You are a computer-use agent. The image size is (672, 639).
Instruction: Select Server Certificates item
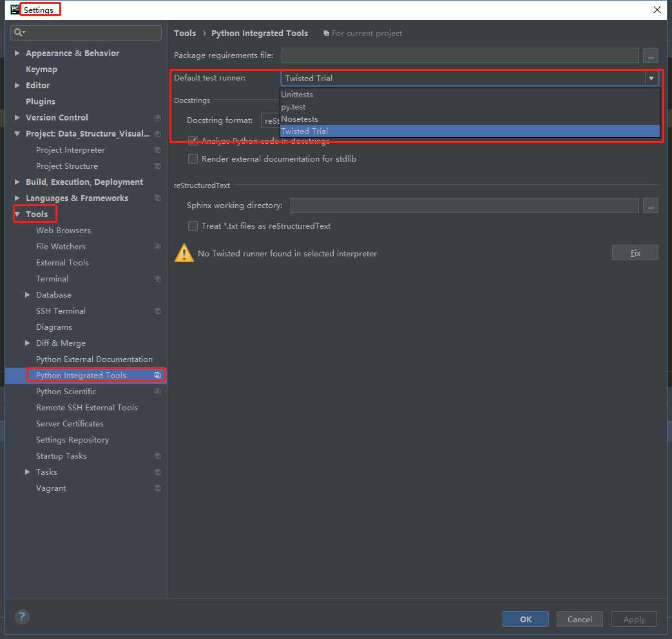point(70,423)
